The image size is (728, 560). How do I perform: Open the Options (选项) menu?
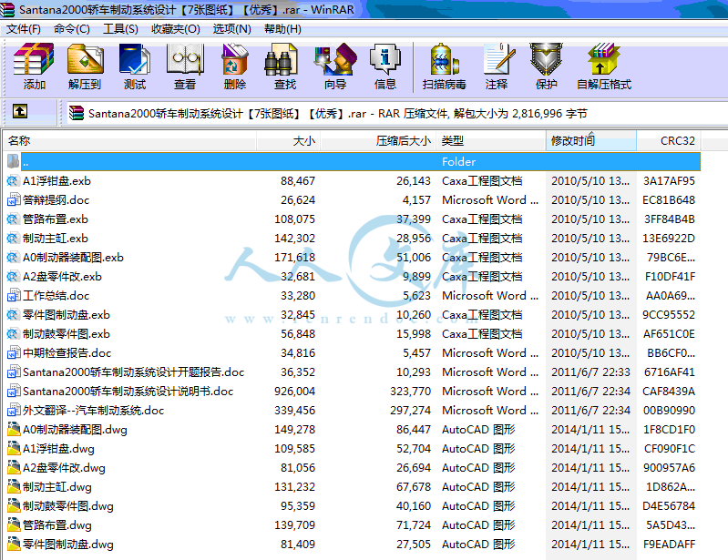(231, 29)
